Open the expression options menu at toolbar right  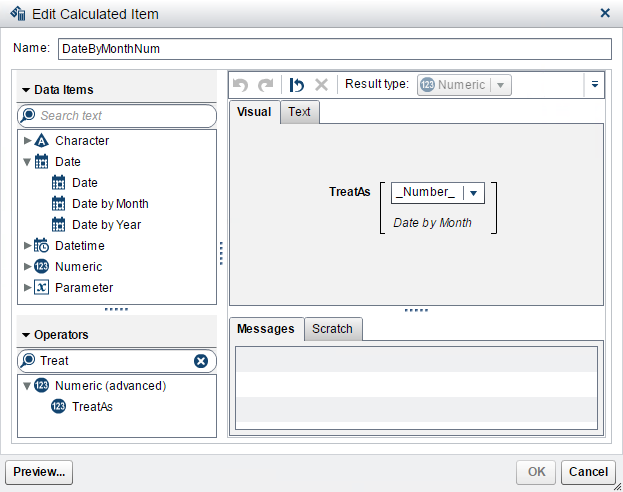[x=596, y=85]
